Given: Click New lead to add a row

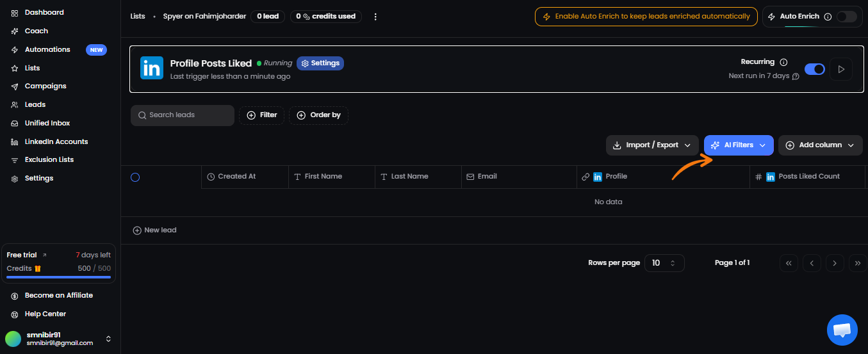Looking at the screenshot, I should coord(154,230).
